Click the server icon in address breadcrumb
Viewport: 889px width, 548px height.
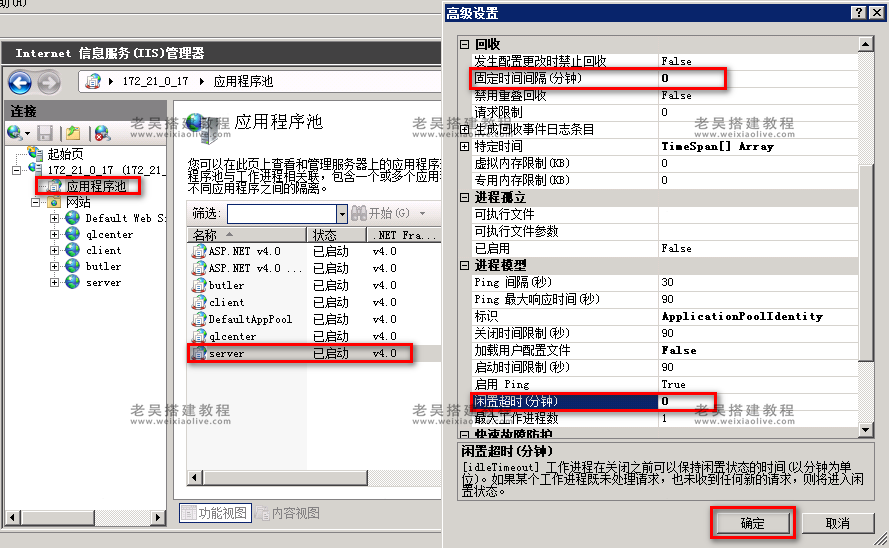coord(93,81)
